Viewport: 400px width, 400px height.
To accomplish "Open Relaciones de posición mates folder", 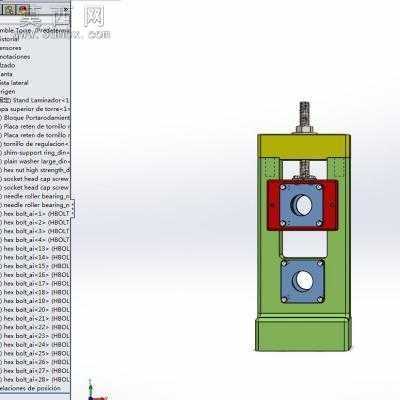I will coord(31,388).
